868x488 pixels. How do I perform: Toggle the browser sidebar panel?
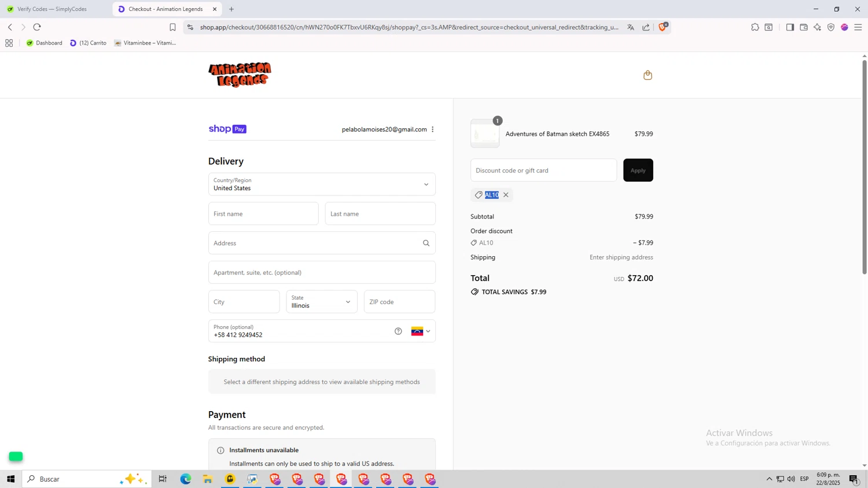pos(790,27)
